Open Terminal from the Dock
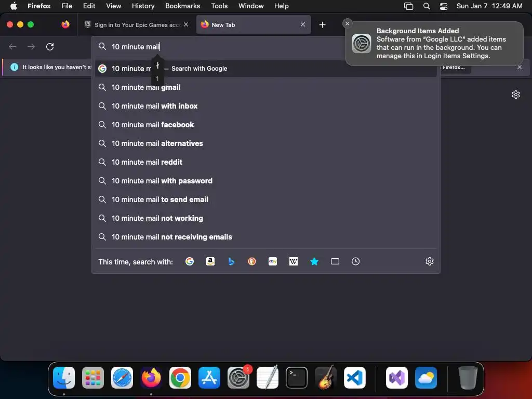The image size is (532, 399). 297,378
